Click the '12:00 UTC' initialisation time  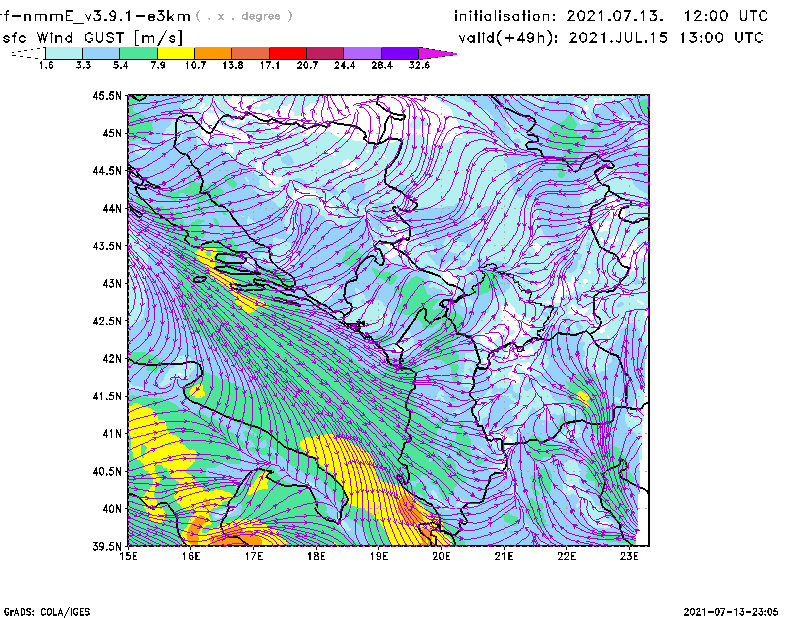click(726, 16)
